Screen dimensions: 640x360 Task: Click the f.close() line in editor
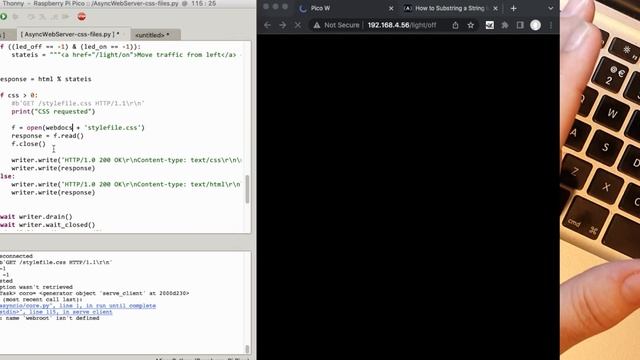[29, 144]
